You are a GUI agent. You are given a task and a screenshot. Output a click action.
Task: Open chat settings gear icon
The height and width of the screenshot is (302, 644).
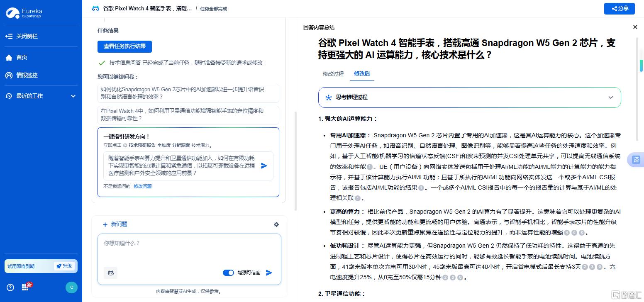[x=276, y=224]
